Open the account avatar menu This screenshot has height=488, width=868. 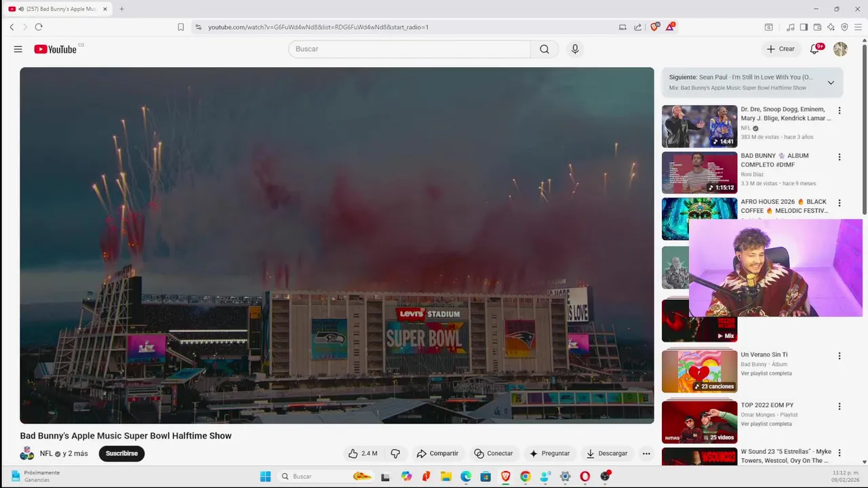coord(840,49)
